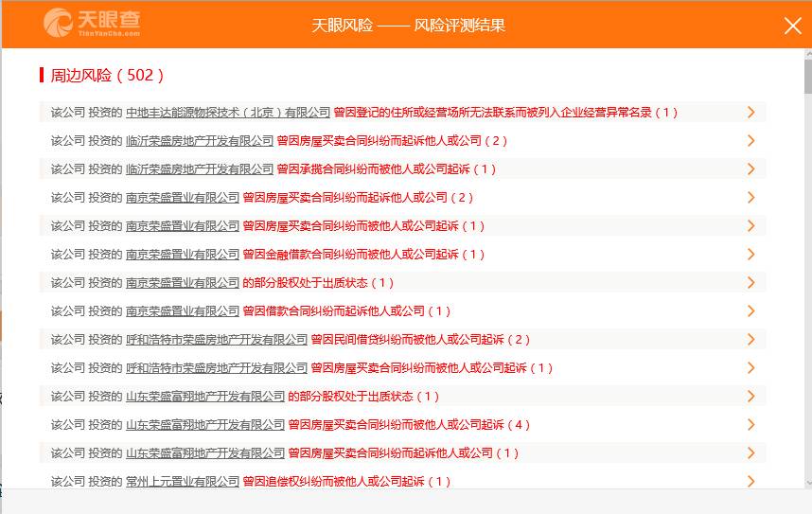Expand 山东荣盛富翔 起诉他人(1) row arrow
Screen dimensions: 812x514
750,453
